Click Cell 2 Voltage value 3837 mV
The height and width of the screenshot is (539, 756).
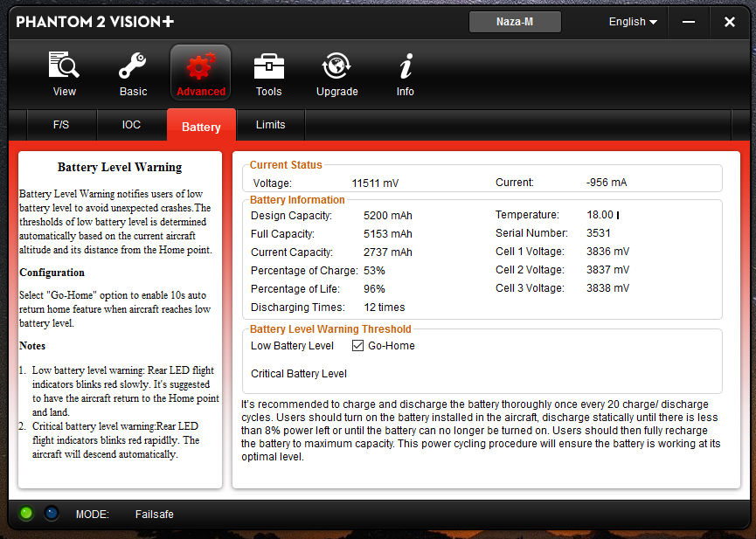pyautogui.click(x=607, y=269)
